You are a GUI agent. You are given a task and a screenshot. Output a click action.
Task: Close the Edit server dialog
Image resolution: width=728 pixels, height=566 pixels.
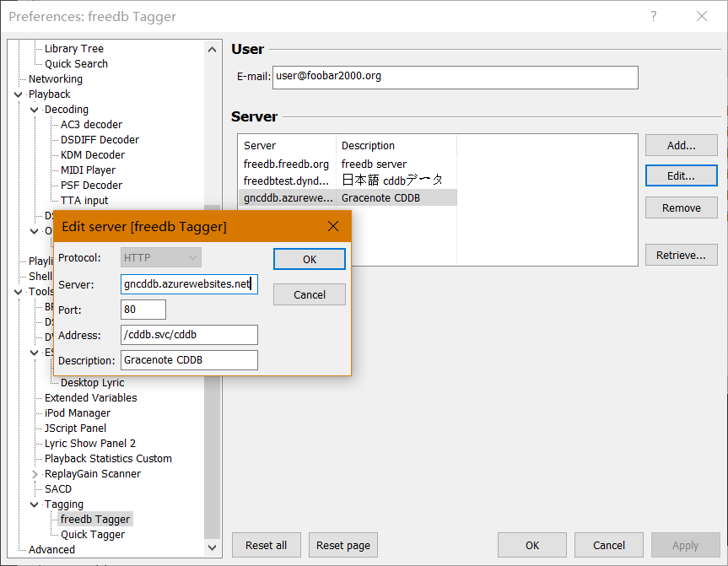click(333, 227)
